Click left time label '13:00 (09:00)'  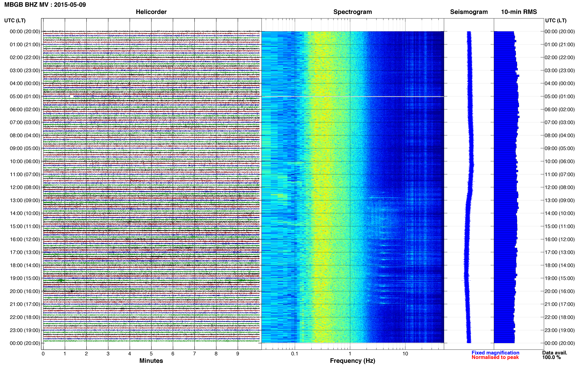[x=25, y=200]
